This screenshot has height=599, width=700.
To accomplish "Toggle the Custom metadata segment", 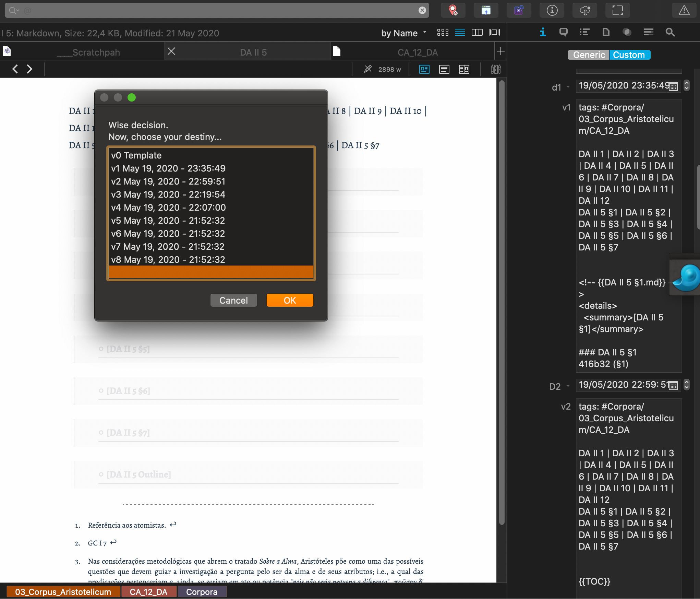I will click(629, 55).
